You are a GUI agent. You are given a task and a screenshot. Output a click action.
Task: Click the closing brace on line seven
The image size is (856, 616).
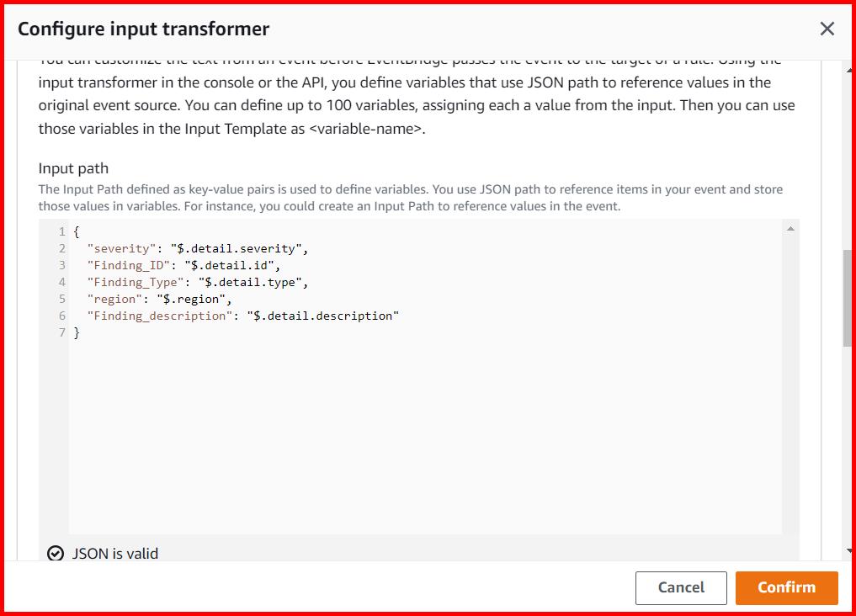coord(77,332)
